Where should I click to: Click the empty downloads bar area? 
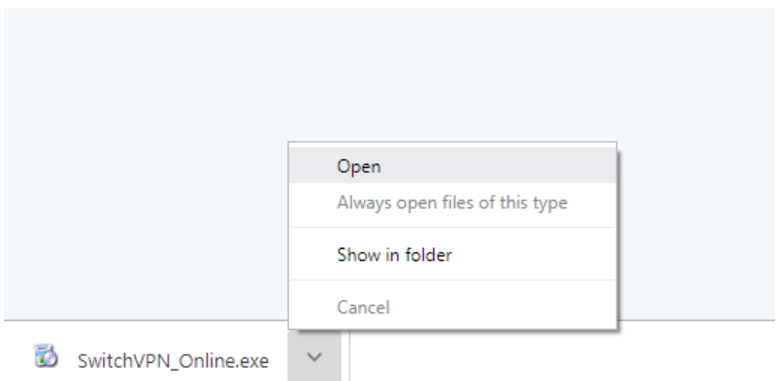click(561, 355)
